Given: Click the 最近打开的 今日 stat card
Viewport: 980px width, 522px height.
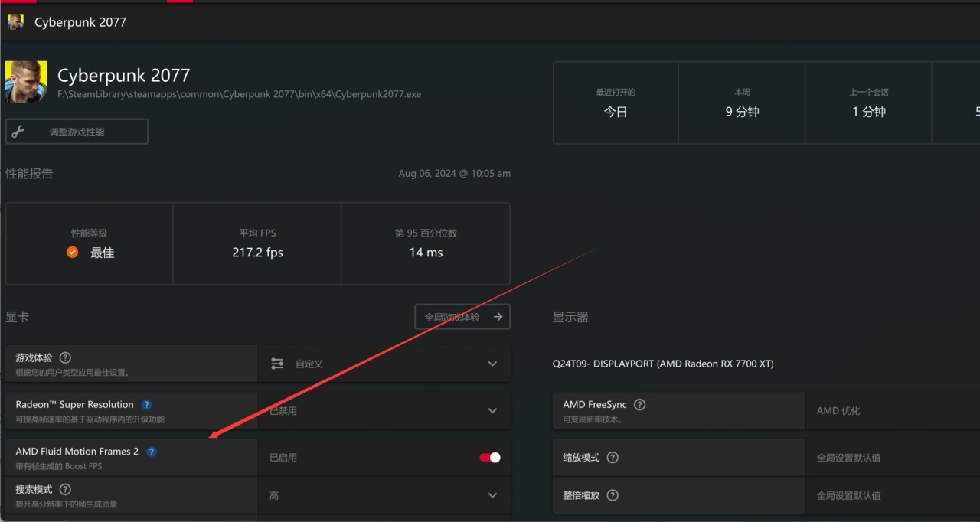Looking at the screenshot, I should coord(616,103).
